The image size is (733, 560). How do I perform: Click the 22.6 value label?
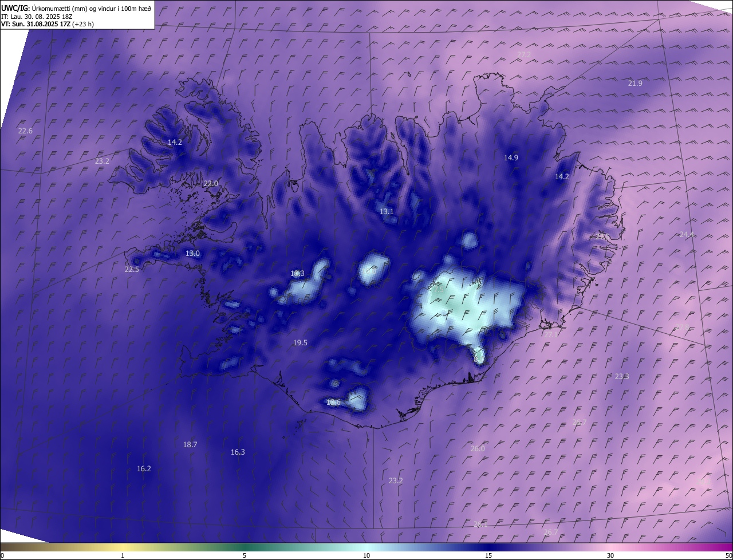click(x=25, y=131)
